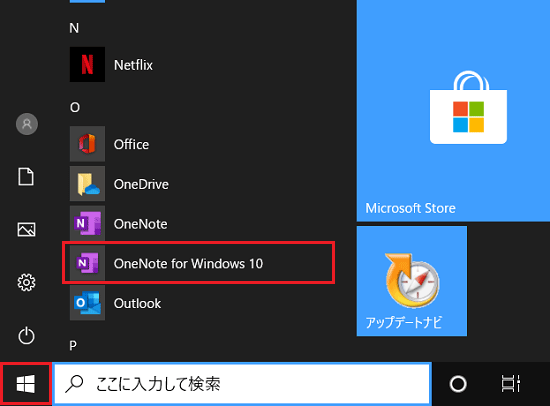Image resolution: width=550 pixels, height=406 pixels.
Task: Select the Outlook text label
Action: point(137,303)
